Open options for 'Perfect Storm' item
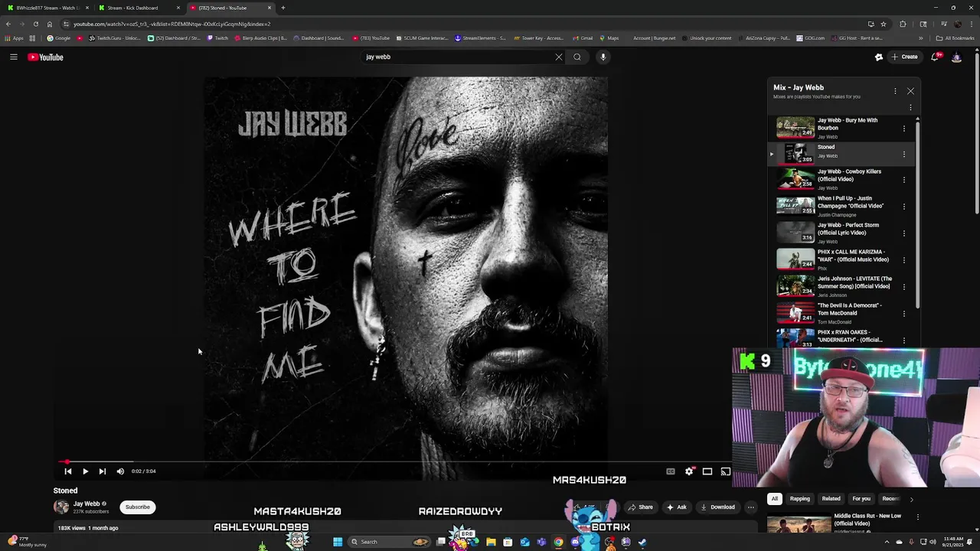This screenshot has height=551, width=980. (904, 233)
